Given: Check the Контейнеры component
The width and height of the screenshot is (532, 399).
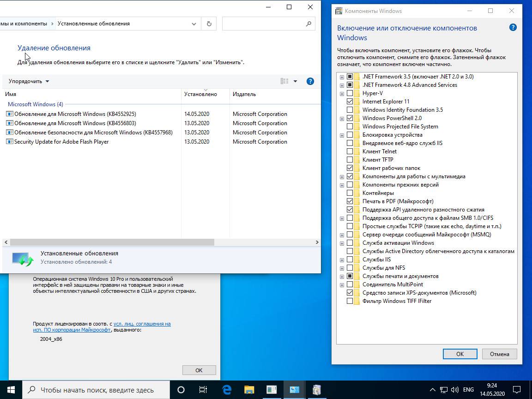Looking at the screenshot, I should (350, 193).
